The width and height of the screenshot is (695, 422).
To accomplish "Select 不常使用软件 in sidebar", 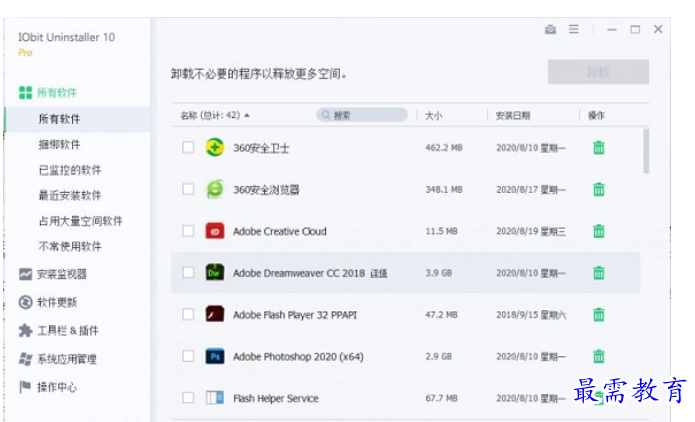I will click(x=70, y=246).
